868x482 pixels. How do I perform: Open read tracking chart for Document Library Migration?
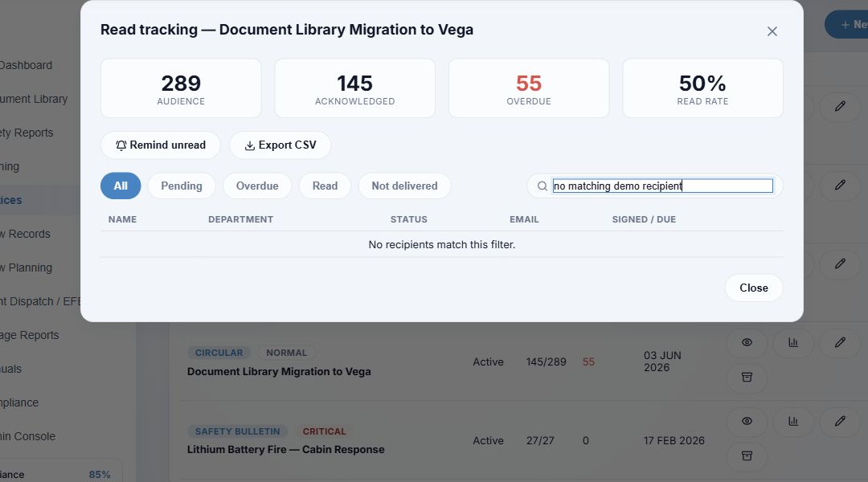tap(793, 342)
